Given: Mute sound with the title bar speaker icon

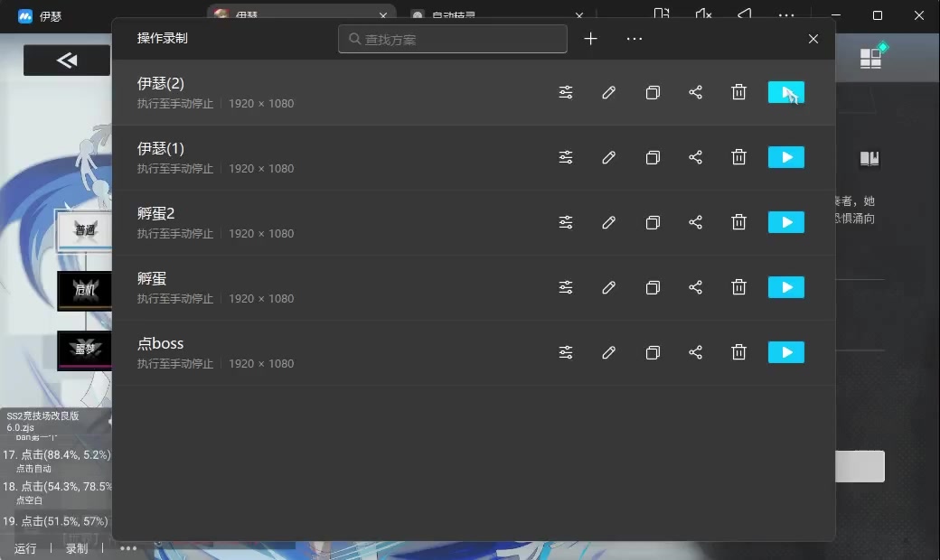Looking at the screenshot, I should coord(703,14).
